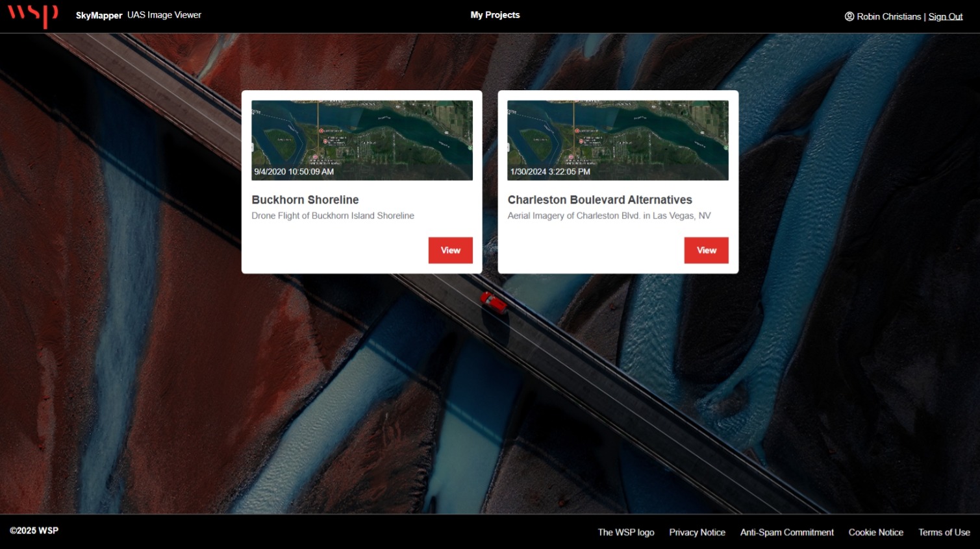Click the Charleston Boulevard Alternatives title
The width and height of the screenshot is (980, 549).
coord(599,200)
